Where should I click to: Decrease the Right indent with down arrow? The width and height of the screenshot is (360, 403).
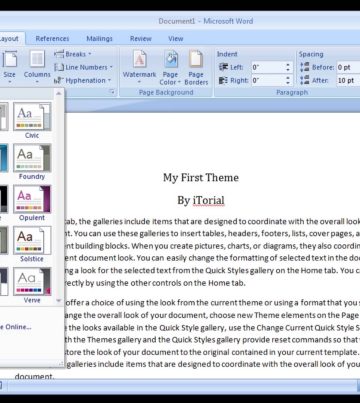[288, 83]
